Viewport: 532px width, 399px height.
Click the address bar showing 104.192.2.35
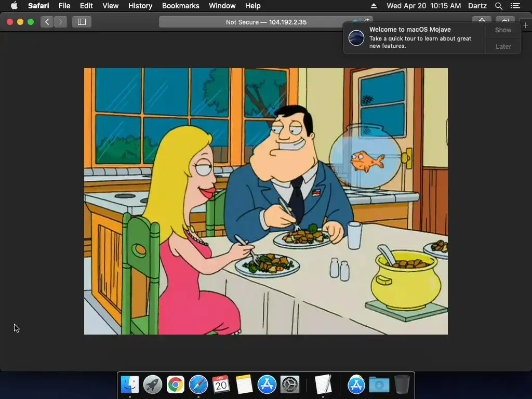click(266, 22)
